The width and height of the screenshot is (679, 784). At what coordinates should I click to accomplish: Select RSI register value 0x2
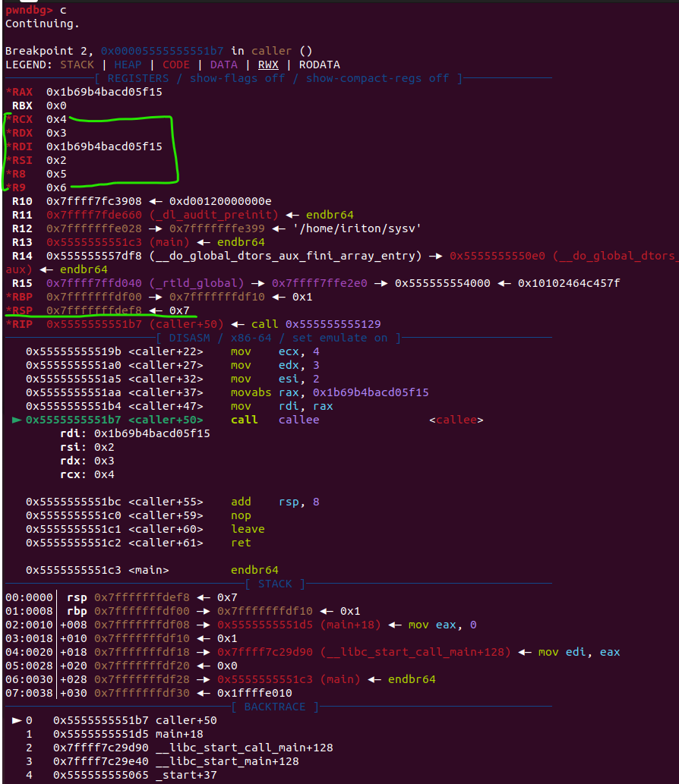point(56,160)
